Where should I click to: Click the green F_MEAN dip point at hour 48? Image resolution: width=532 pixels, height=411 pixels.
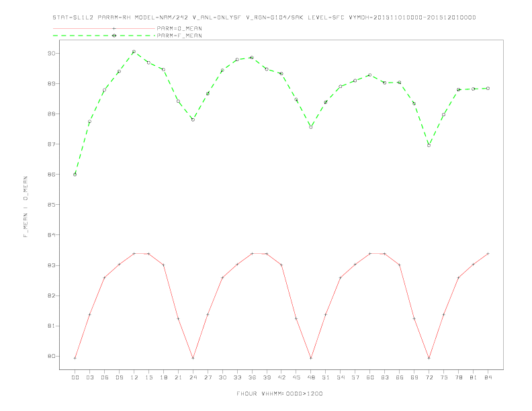[311, 127]
